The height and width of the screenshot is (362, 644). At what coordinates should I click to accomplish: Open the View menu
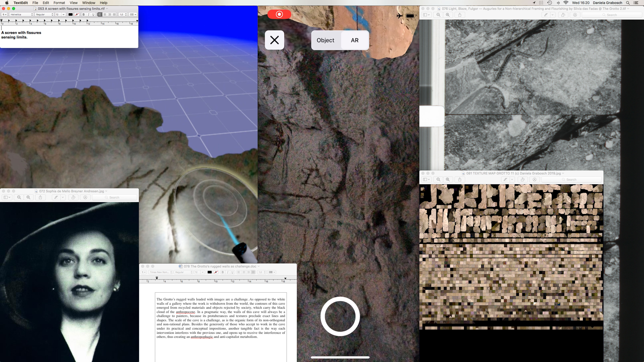tap(73, 3)
